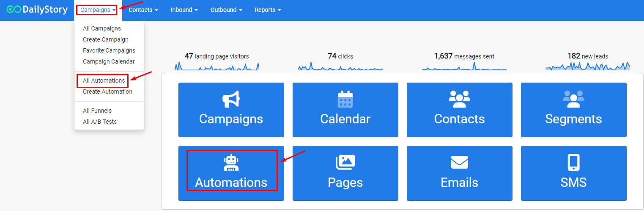Go to the Calendar tile label
Screen dimensions: 644x211
345,119
